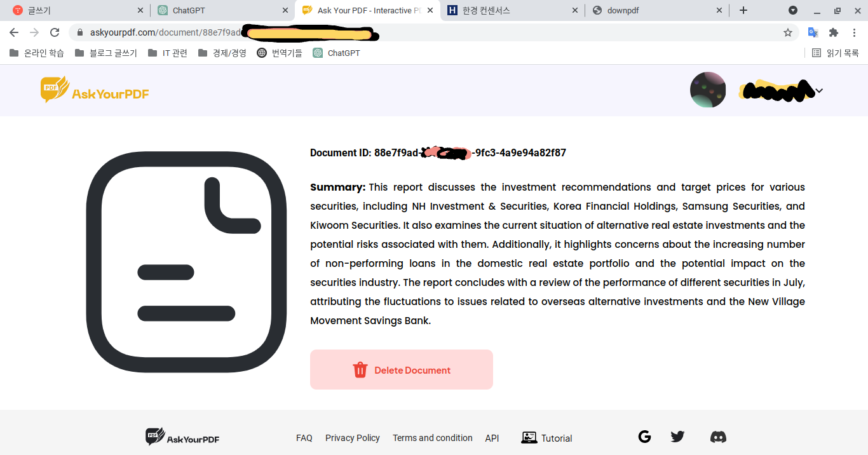Close the ChatGPT browser tab
The width and height of the screenshot is (868, 455).
click(285, 10)
